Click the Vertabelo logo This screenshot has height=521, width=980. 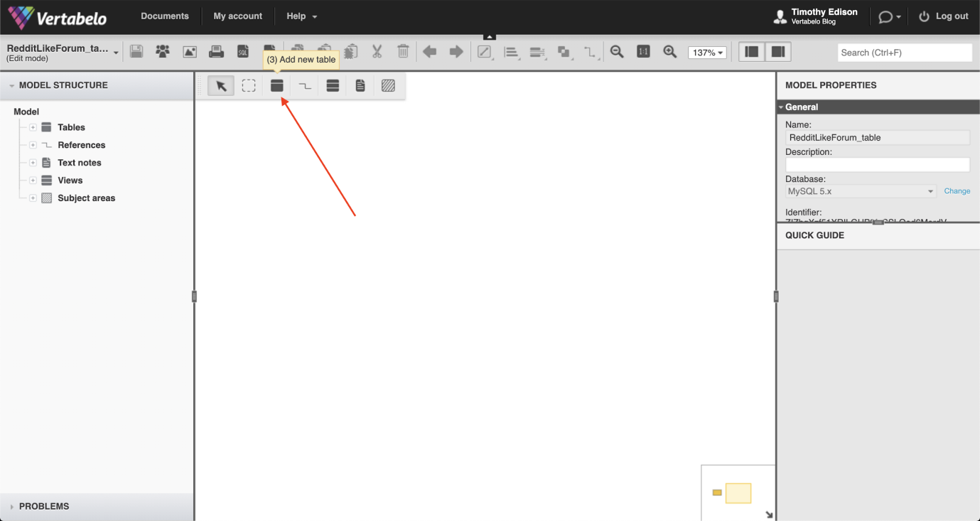click(57, 16)
